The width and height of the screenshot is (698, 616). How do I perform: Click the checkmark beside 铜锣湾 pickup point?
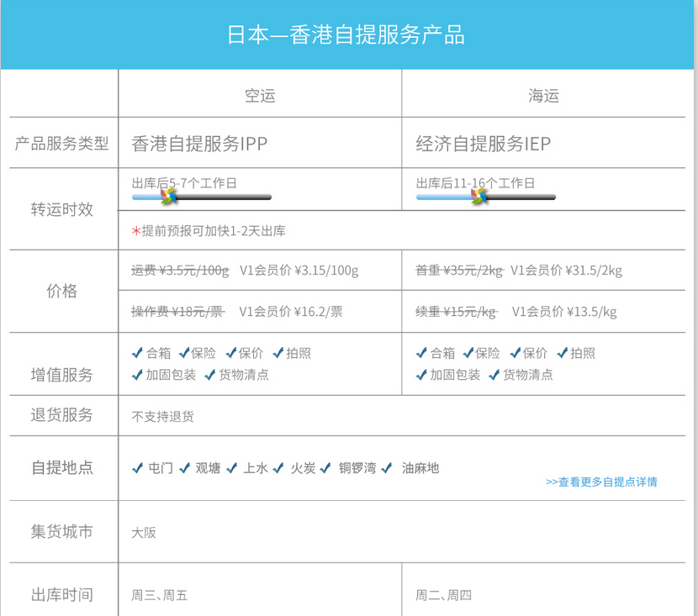(329, 468)
